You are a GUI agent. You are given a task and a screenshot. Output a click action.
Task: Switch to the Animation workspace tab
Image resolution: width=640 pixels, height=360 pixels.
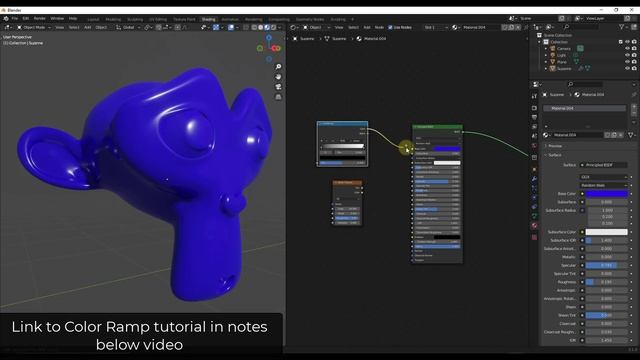click(x=230, y=19)
